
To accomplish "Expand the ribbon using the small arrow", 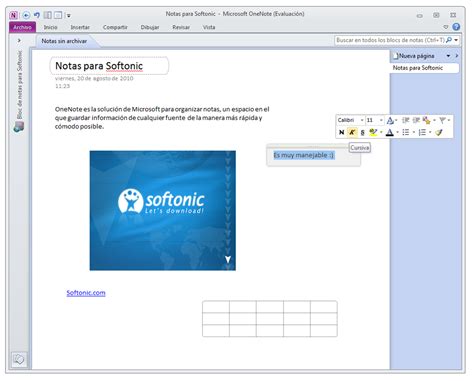I will (446, 27).
